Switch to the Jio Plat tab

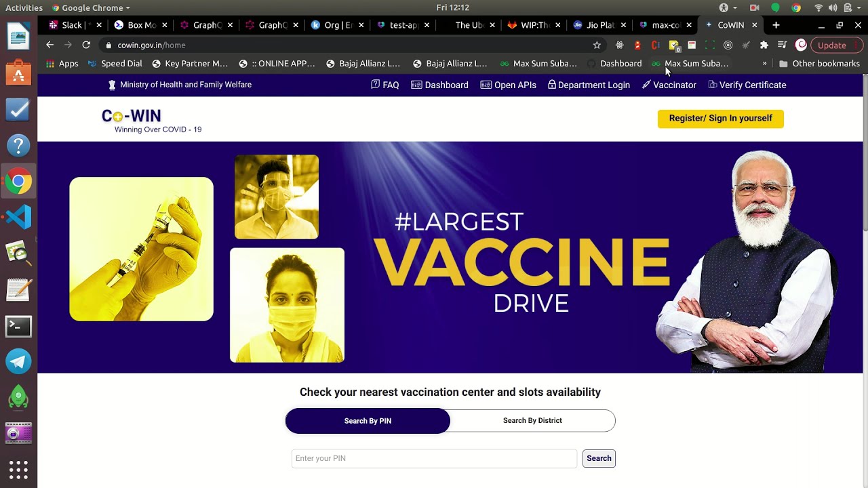click(x=601, y=25)
